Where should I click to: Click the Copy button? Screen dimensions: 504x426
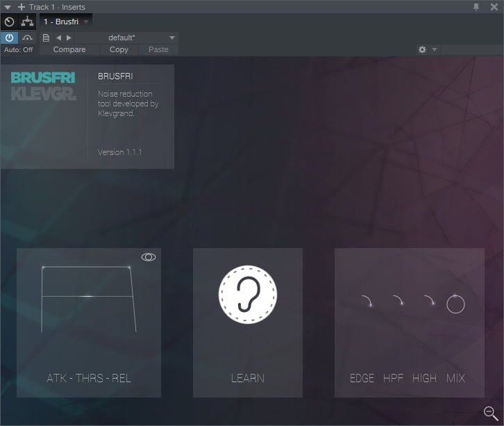tap(119, 49)
